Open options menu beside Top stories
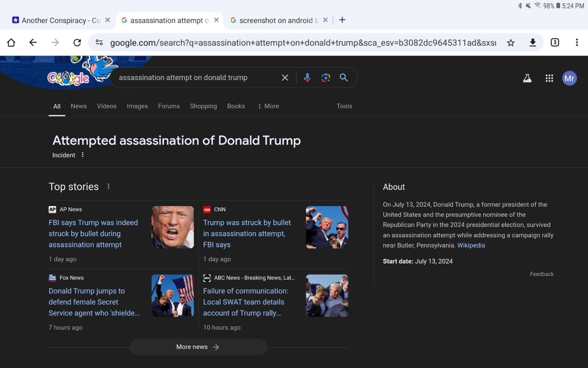588x368 pixels. click(x=108, y=187)
